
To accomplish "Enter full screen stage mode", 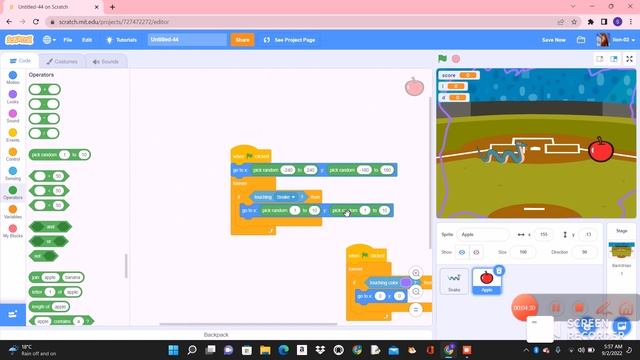I will (x=629, y=59).
